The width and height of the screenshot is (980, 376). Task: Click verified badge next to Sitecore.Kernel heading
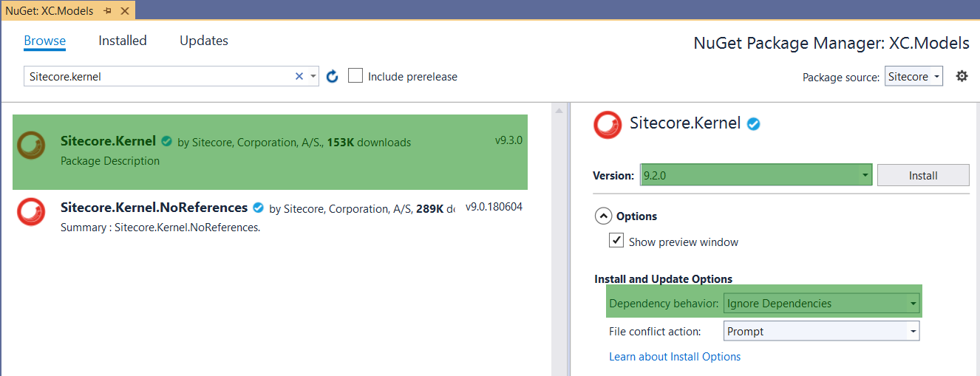[x=753, y=124]
